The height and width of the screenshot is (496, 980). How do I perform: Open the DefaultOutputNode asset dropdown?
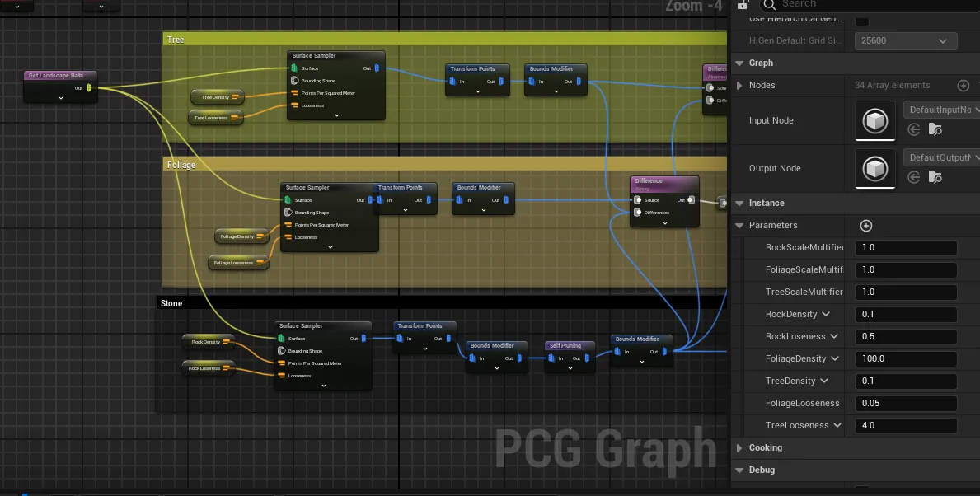(941, 158)
